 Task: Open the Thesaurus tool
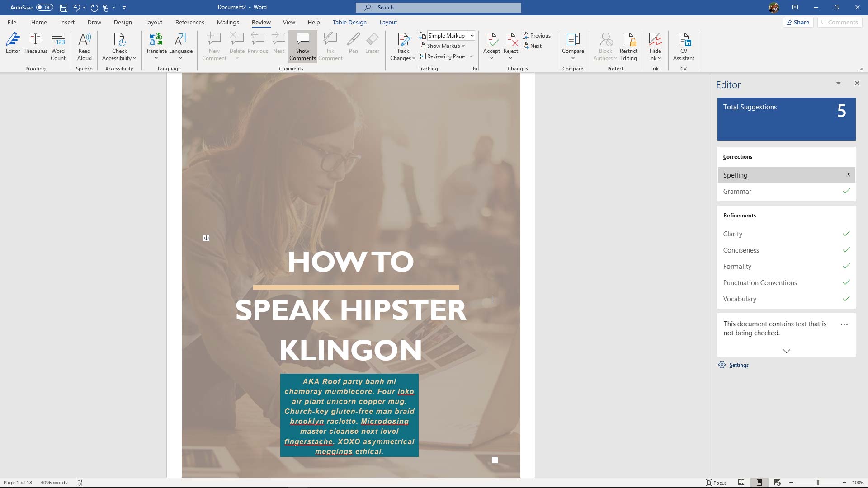(x=35, y=44)
